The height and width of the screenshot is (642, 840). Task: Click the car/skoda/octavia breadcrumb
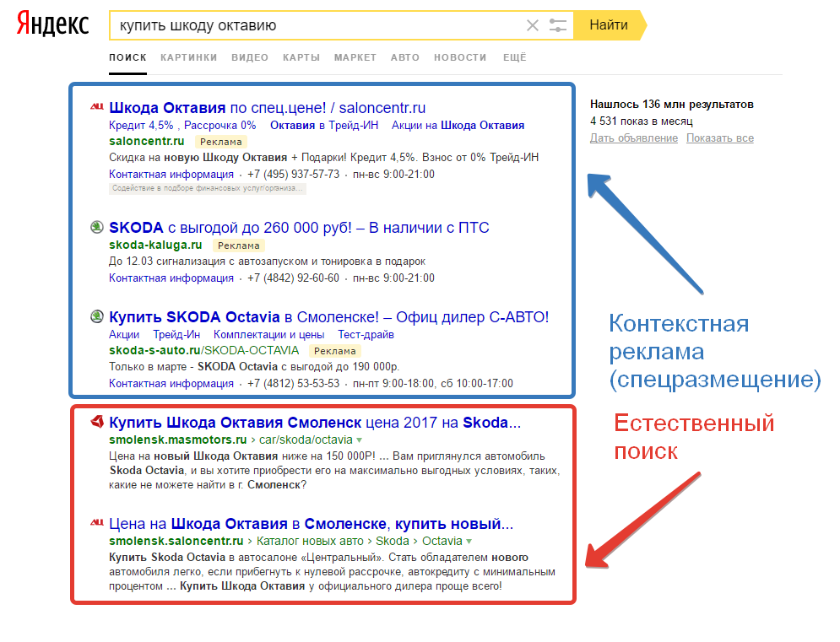coord(306,440)
